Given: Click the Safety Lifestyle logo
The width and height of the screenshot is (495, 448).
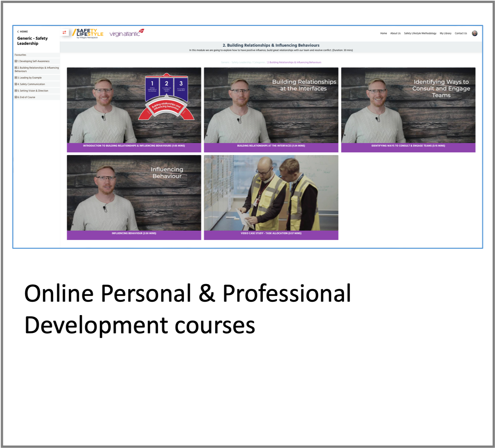Looking at the screenshot, I should 88,33.
